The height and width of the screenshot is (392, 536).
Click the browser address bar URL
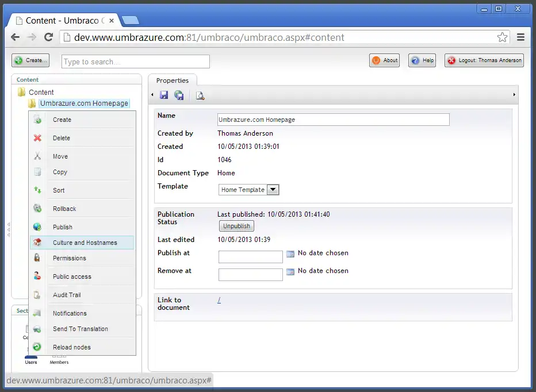click(x=209, y=37)
